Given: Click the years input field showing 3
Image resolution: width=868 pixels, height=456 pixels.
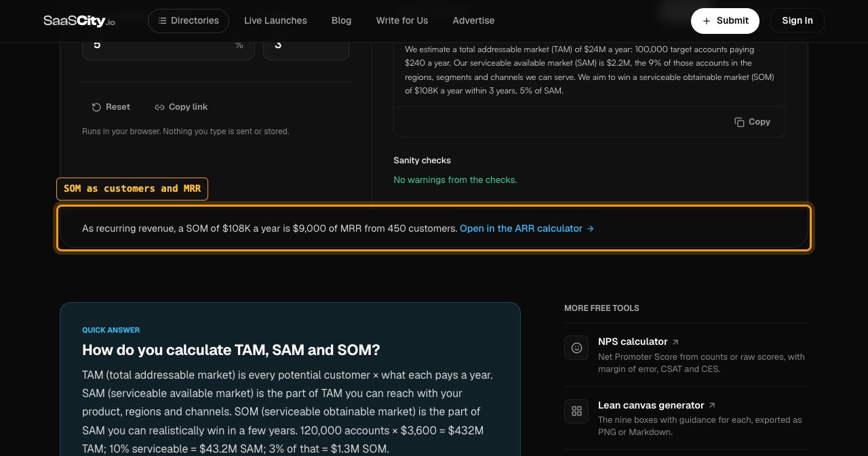Looking at the screenshot, I should [306, 45].
